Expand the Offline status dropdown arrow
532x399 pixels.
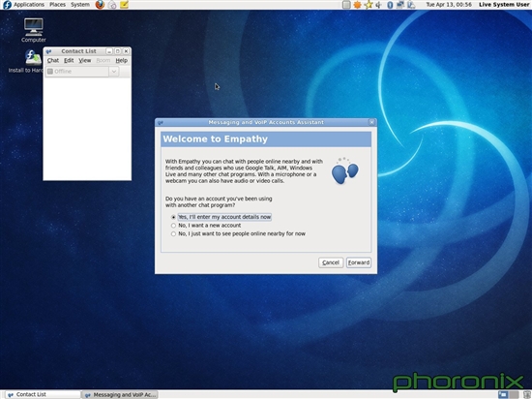click(114, 72)
